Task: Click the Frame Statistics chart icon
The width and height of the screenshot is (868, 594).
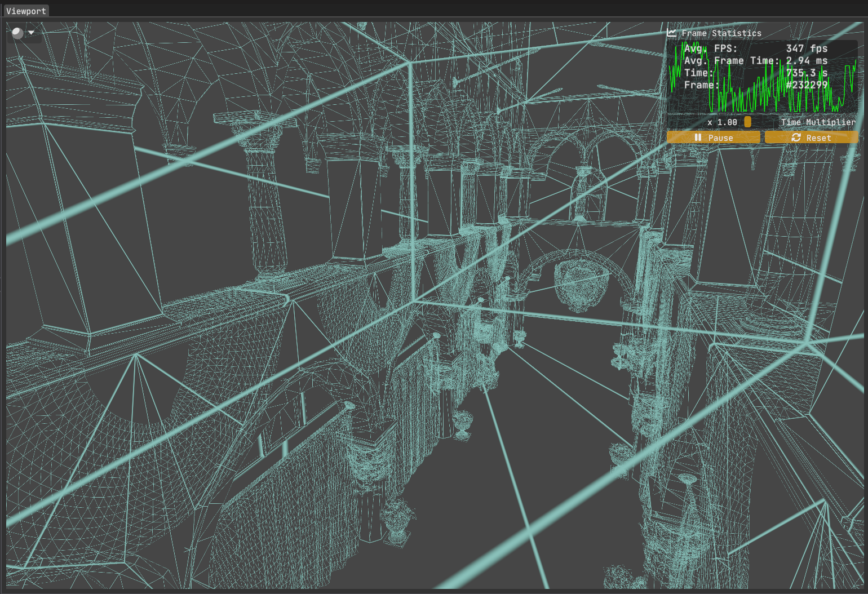Action: (671, 33)
